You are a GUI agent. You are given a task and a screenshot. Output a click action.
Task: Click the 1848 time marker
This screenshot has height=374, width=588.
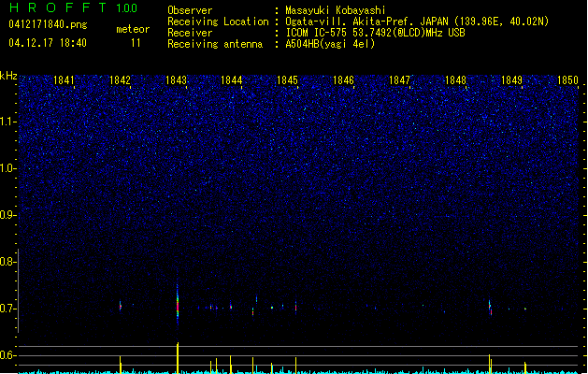pyautogui.click(x=455, y=79)
